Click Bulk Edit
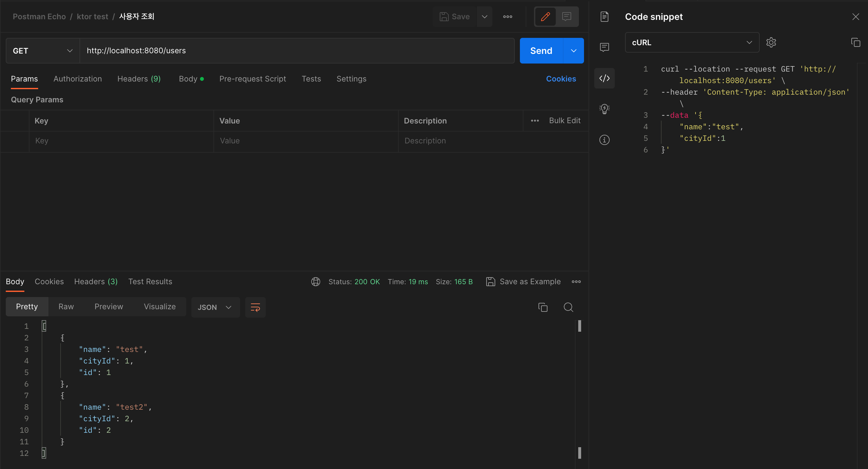Image resolution: width=868 pixels, height=469 pixels. pyautogui.click(x=565, y=121)
